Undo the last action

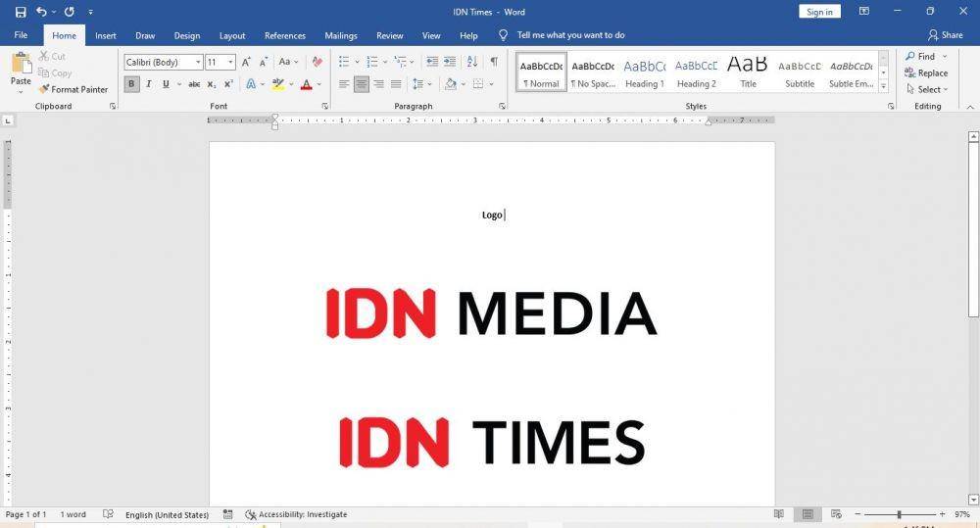(x=41, y=12)
